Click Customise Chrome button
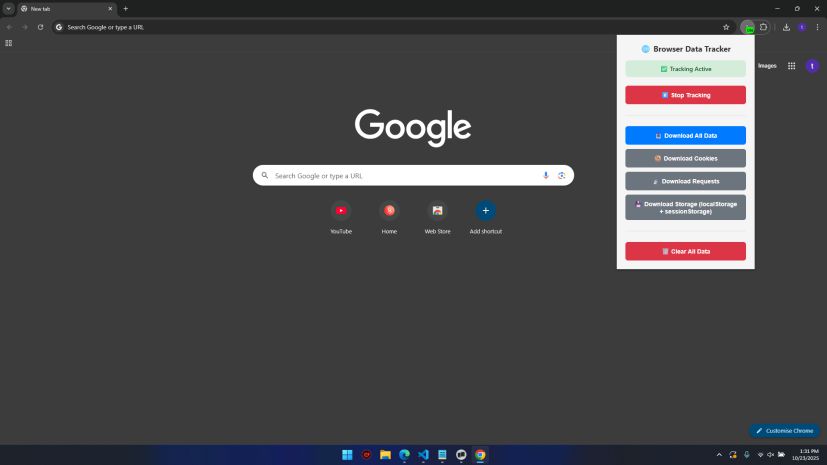Screen dimensions: 827x465 (784, 431)
